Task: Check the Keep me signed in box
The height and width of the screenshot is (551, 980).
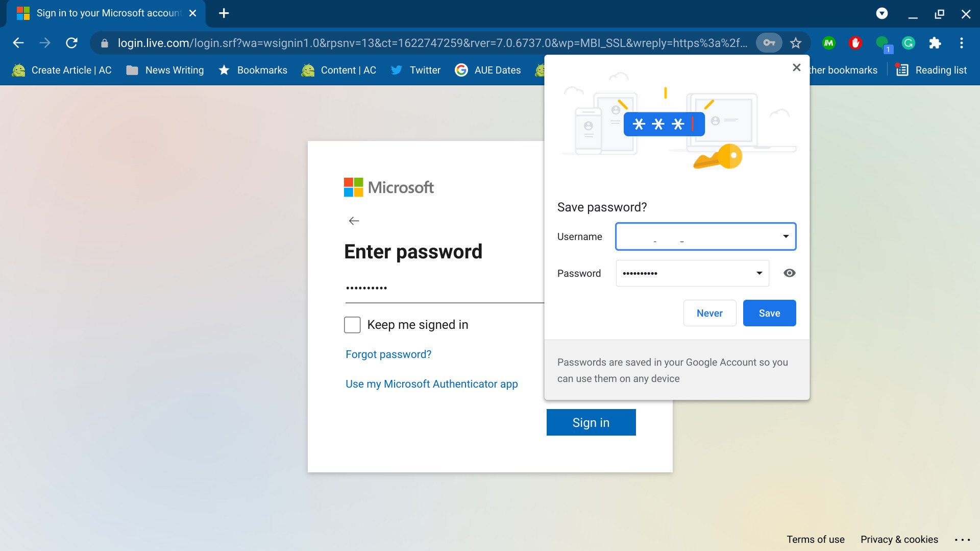Action: click(352, 325)
